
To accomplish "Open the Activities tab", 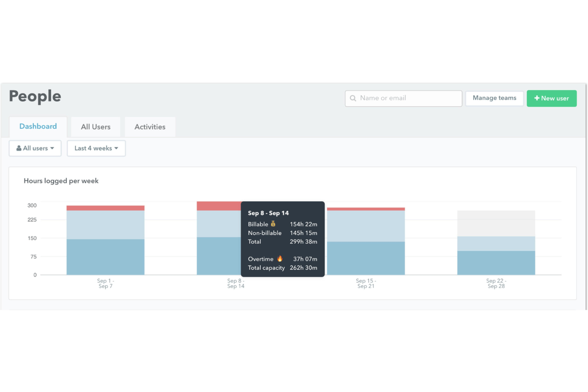I will (x=150, y=127).
